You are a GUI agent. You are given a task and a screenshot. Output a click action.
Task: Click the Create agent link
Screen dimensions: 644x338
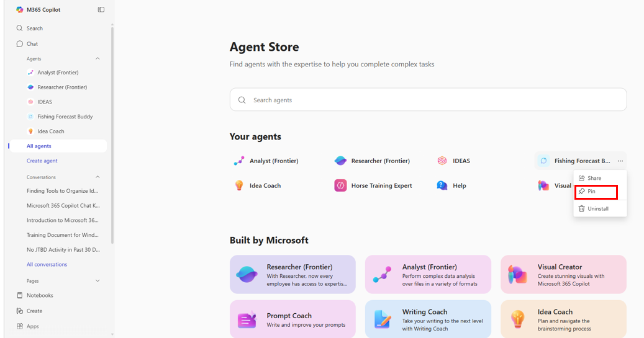pos(42,161)
